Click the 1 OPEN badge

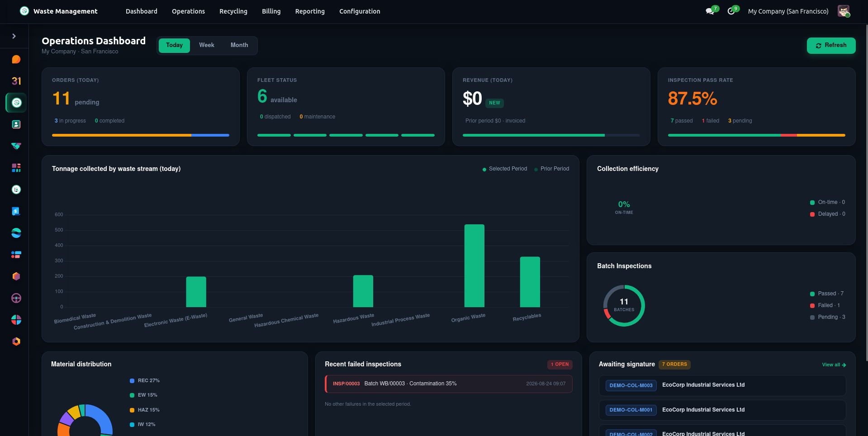(560, 365)
